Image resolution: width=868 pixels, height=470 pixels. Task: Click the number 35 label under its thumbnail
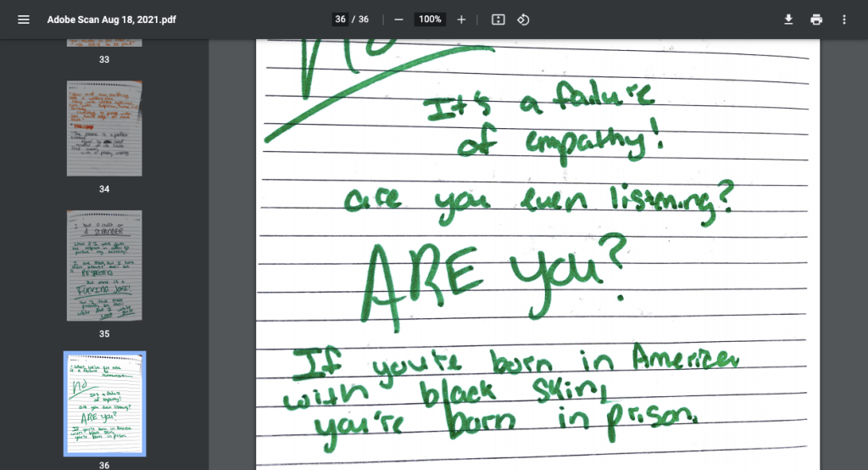pyautogui.click(x=104, y=333)
